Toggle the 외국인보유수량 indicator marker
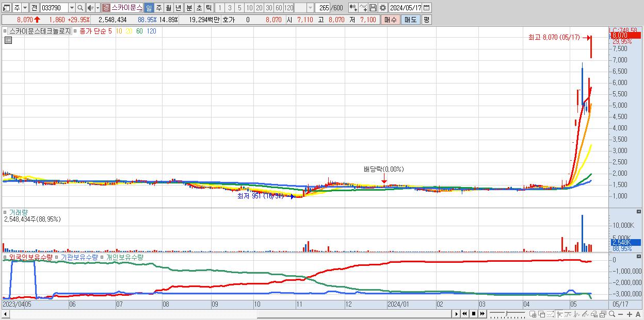Screen dimensions: 644x320 (x=6, y=257)
